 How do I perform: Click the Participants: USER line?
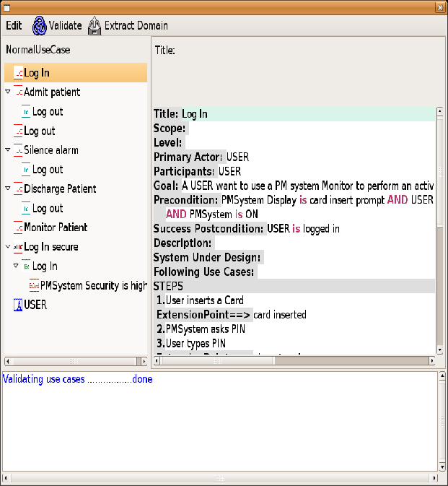click(197, 171)
